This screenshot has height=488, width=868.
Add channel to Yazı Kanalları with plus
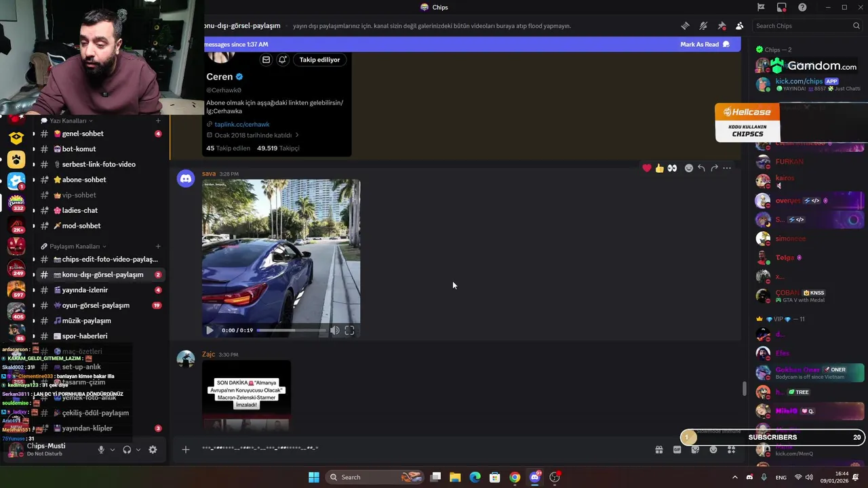(x=158, y=121)
